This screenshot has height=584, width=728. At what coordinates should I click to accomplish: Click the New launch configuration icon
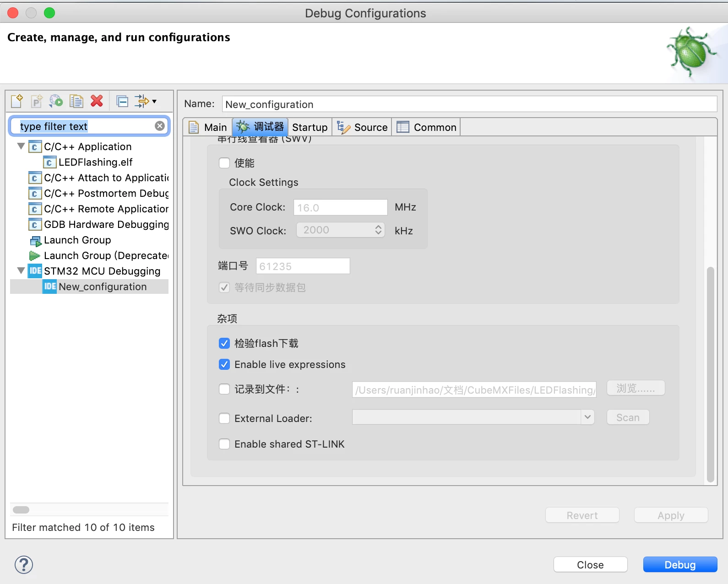(x=17, y=101)
